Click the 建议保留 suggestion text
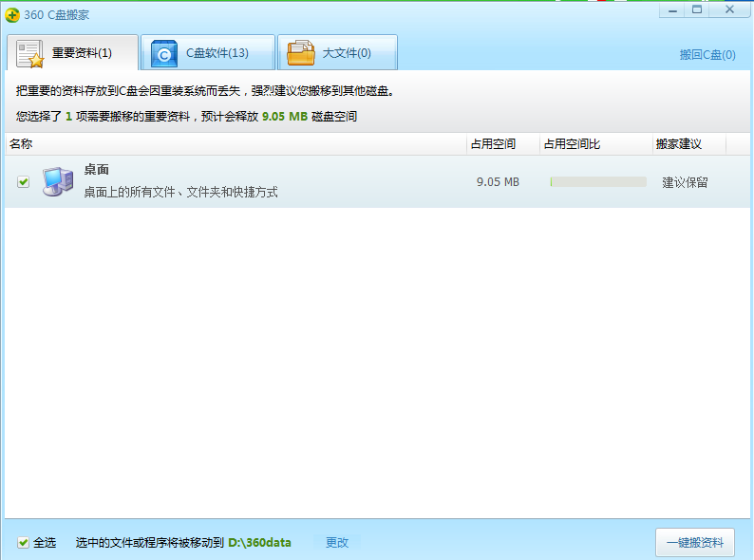Viewport: 754px width, 560px height. tap(685, 182)
